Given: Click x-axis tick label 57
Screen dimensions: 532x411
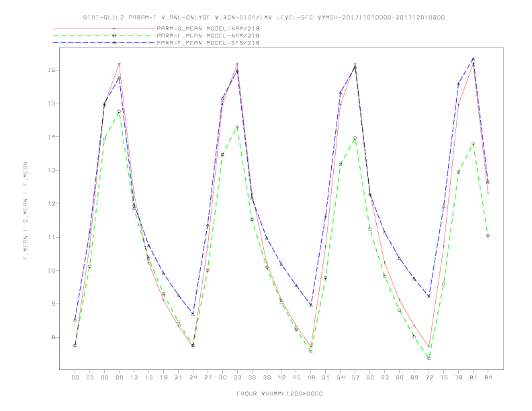Looking at the screenshot, I should tap(355, 377).
